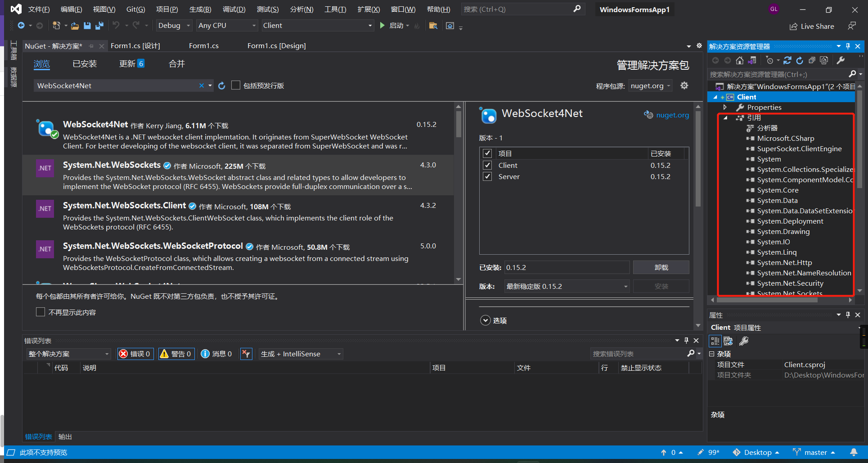Open the Client startup project dropdown
Screen dimensions: 868x463
point(318,26)
